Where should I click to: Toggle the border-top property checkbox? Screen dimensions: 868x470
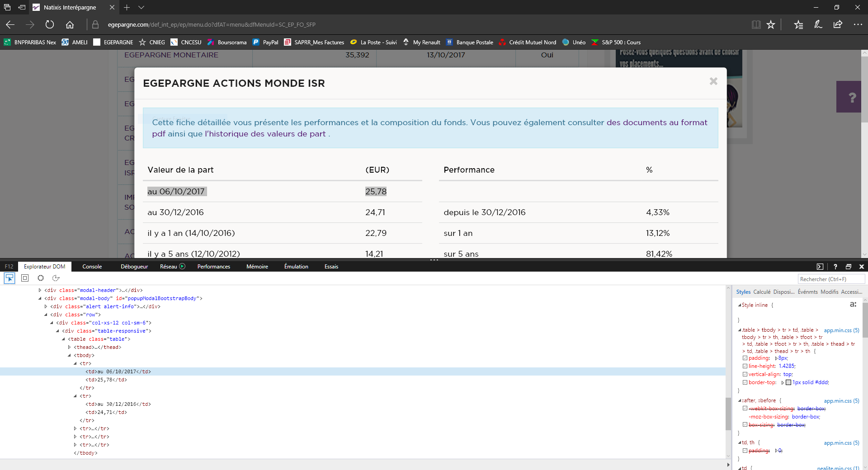point(745,382)
